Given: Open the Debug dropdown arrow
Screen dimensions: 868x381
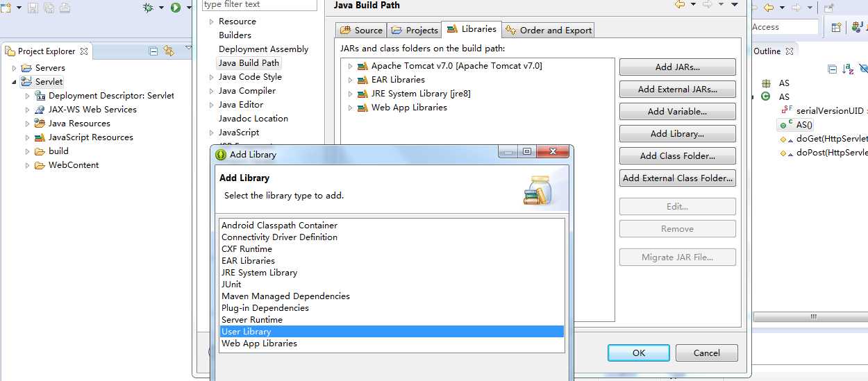Looking at the screenshot, I should [161, 8].
